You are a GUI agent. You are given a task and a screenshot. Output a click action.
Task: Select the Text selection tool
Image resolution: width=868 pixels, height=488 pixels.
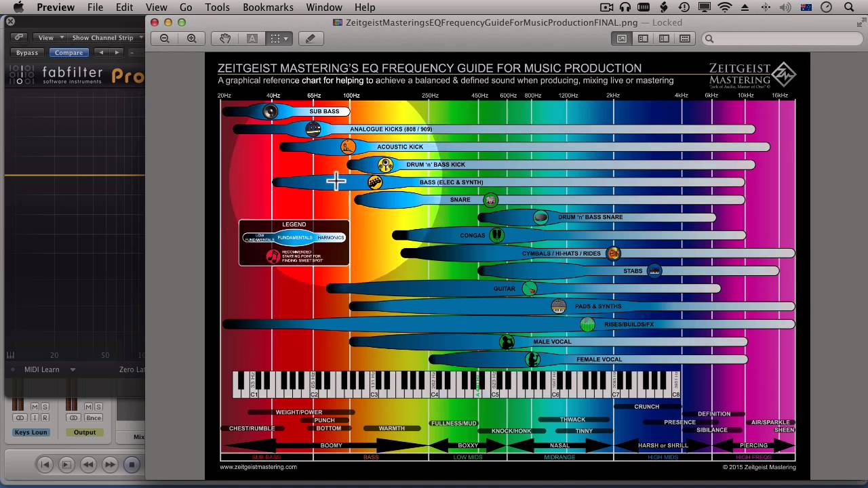coord(252,39)
